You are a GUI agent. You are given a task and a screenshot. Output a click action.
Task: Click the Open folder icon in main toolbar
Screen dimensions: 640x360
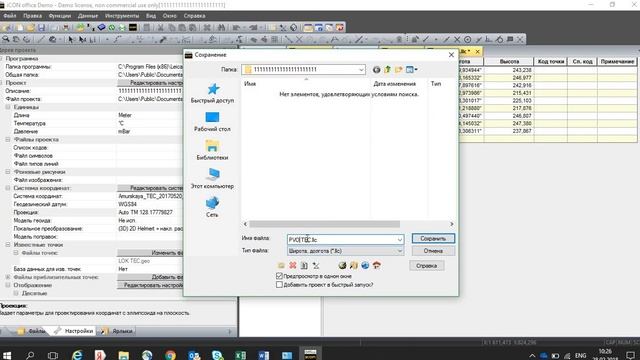31,28
